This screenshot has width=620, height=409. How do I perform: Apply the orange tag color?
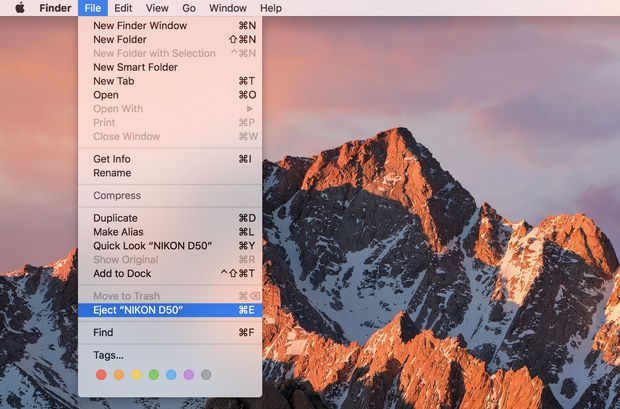click(x=118, y=375)
